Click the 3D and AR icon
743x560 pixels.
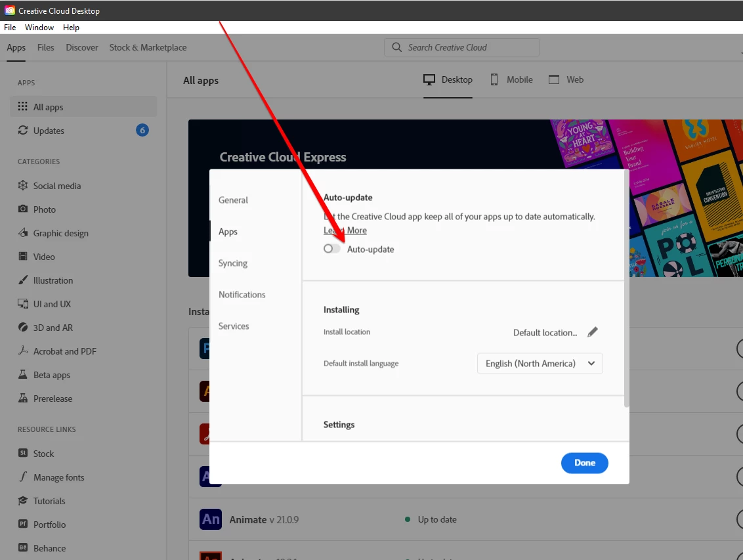[x=22, y=328]
